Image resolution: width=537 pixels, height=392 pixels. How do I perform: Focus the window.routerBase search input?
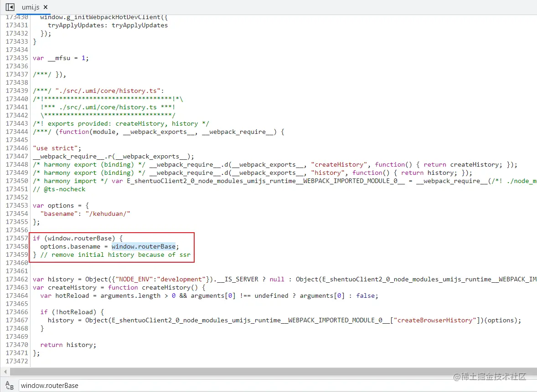(x=277, y=386)
